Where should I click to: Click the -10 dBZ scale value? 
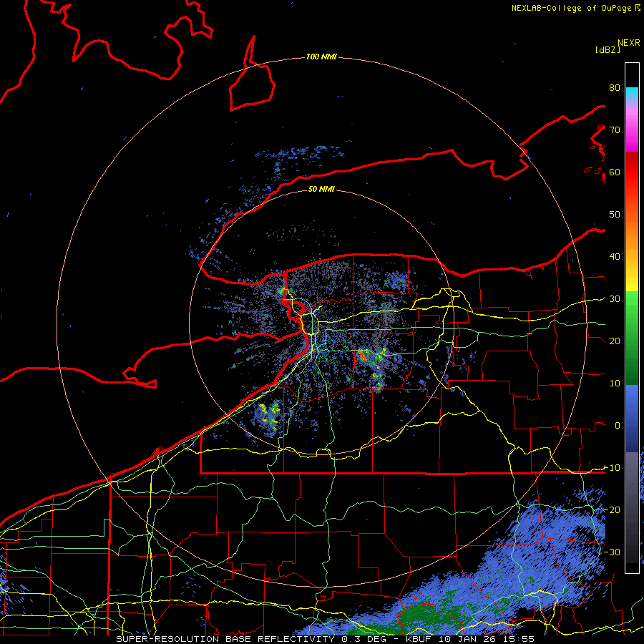click(x=612, y=468)
